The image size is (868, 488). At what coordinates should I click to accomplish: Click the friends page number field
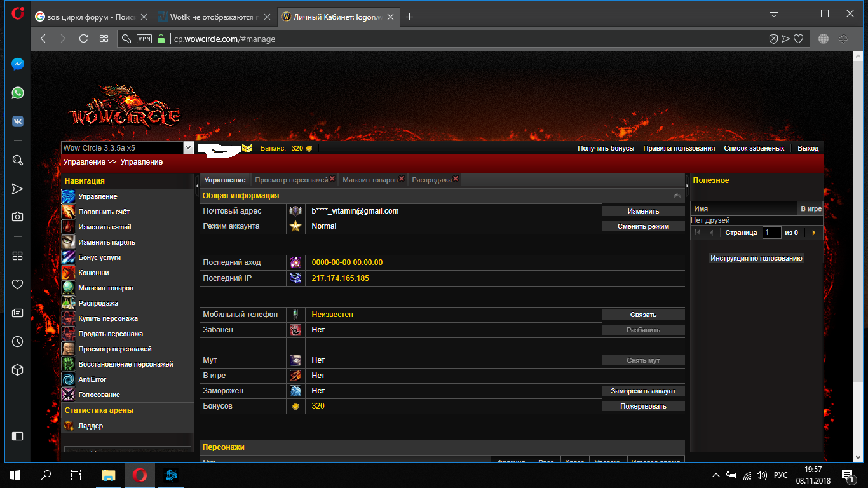click(771, 233)
